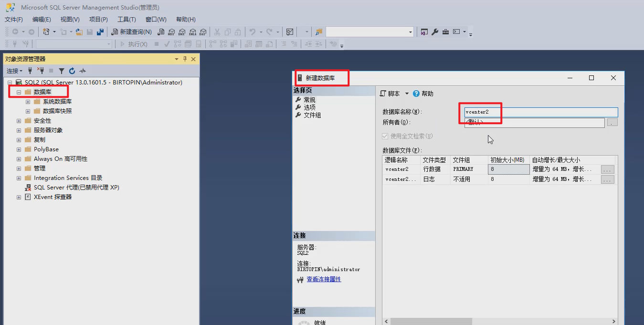The height and width of the screenshot is (325, 644).
Task: Select the 选项 page in New Database dialog
Action: pos(309,107)
